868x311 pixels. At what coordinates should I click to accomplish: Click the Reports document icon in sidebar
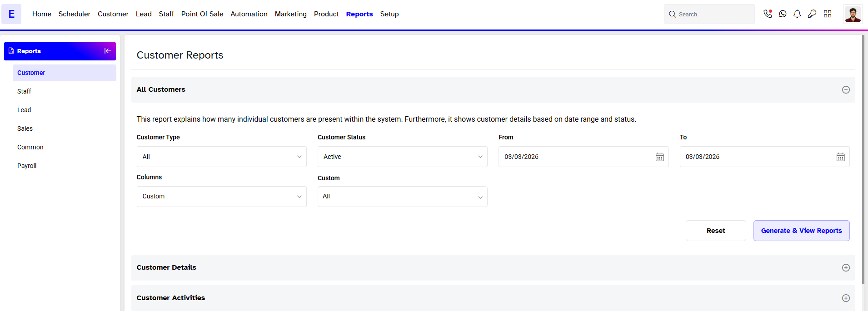pyautogui.click(x=11, y=51)
